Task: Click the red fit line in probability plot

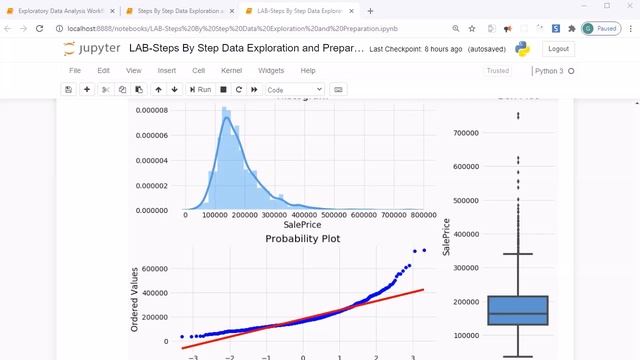Action: [303, 318]
